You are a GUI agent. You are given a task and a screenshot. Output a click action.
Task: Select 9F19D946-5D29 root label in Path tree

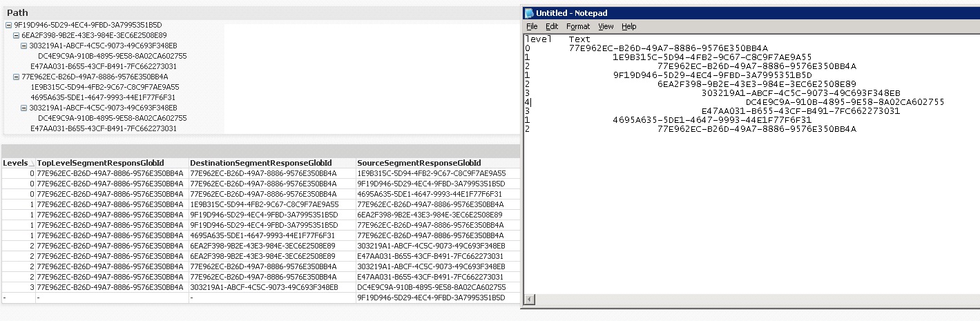coord(88,25)
